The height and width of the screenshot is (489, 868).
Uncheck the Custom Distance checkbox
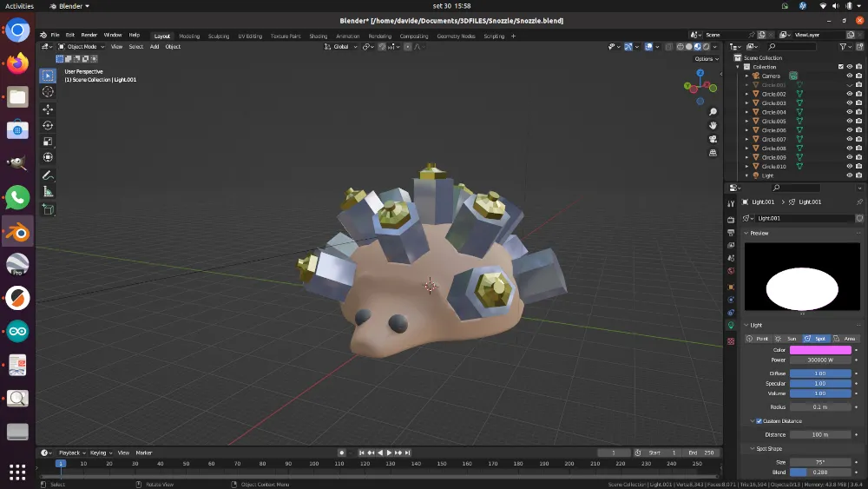[759, 421]
